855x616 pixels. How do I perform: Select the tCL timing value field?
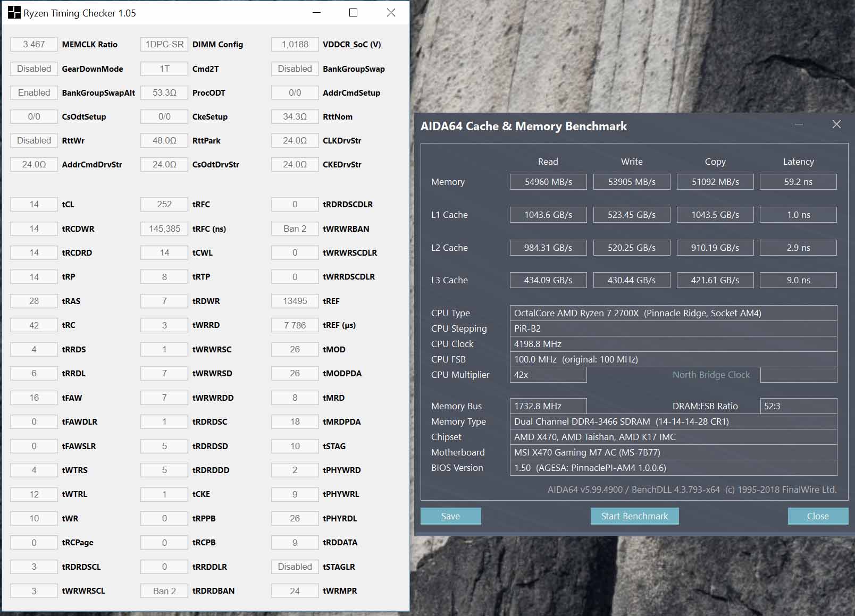coord(34,205)
